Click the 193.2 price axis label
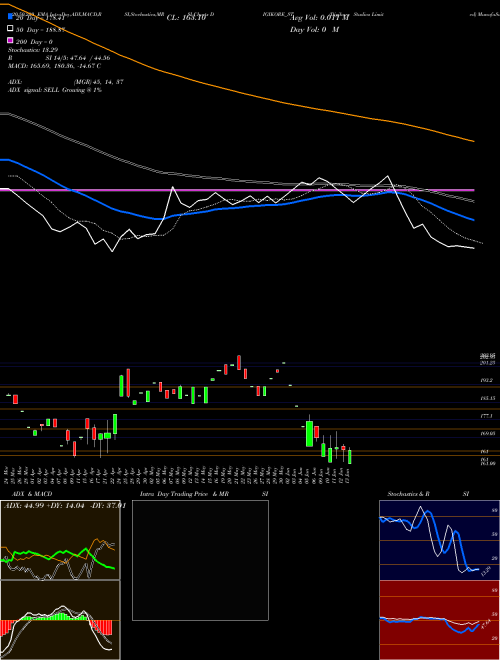This screenshot has width=500, height=660. (487, 380)
